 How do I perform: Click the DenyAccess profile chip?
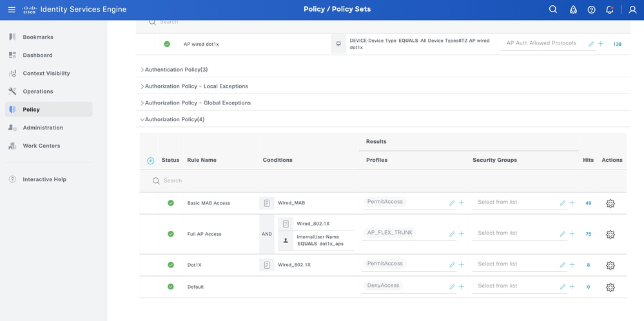click(383, 286)
